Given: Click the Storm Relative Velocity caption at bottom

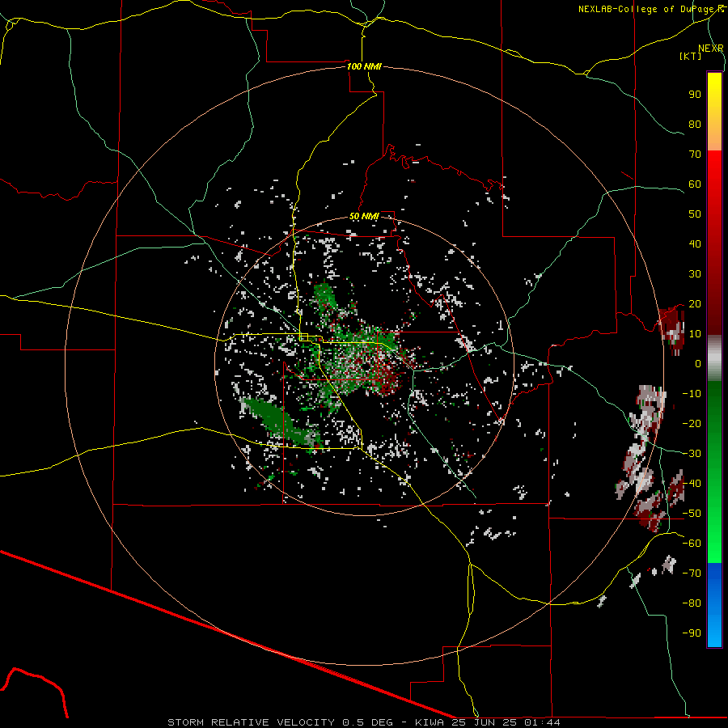Looking at the screenshot, I should pyautogui.click(x=364, y=722).
